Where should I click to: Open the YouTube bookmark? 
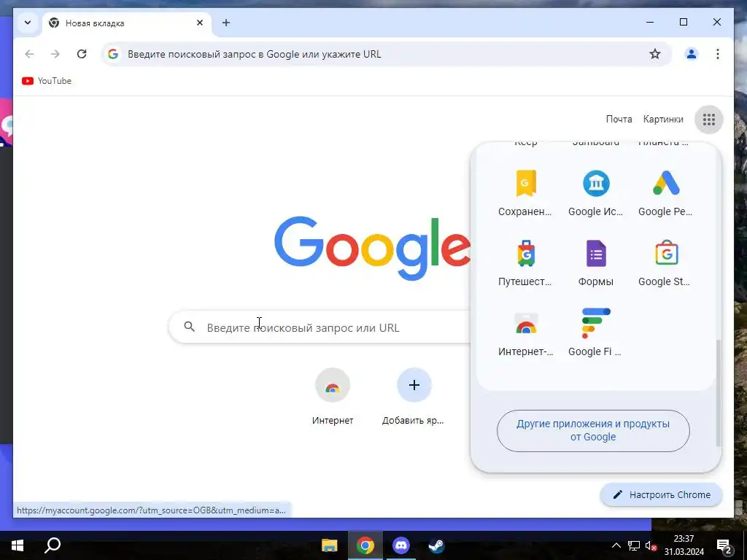[47, 81]
